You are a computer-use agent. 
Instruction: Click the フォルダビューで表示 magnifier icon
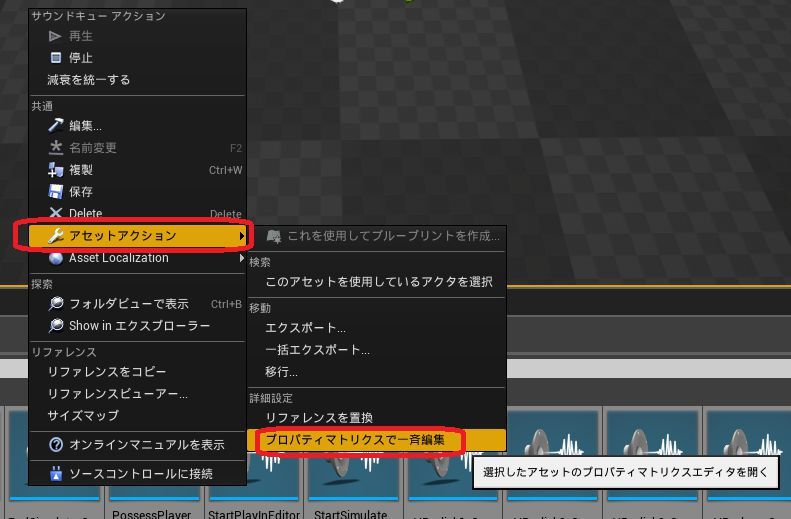pos(56,303)
